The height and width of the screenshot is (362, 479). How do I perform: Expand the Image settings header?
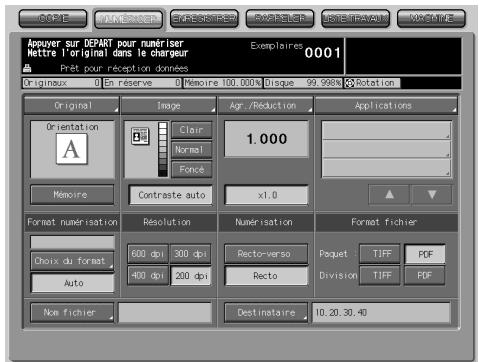pos(169,106)
